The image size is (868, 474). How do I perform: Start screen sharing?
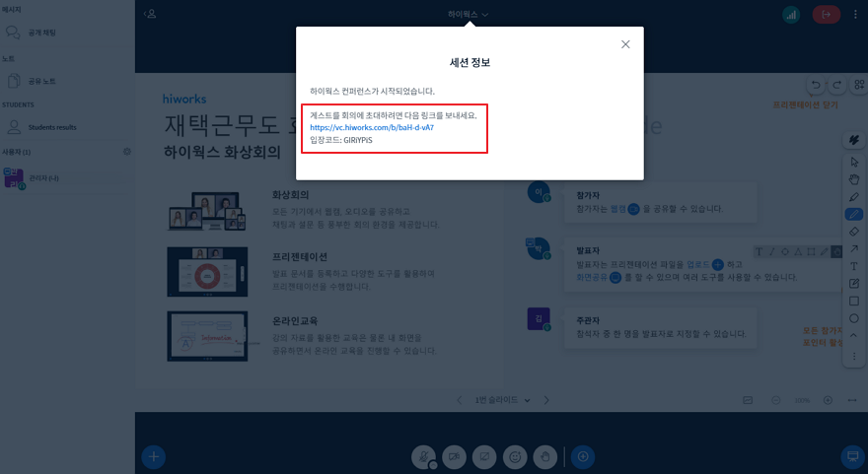[x=483, y=456]
